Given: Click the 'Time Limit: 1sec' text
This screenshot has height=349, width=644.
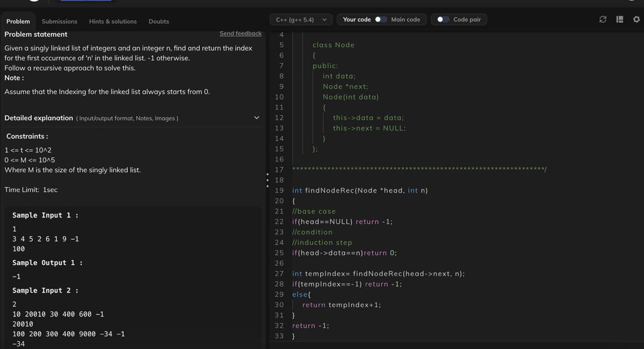Looking at the screenshot, I should [x=31, y=190].
